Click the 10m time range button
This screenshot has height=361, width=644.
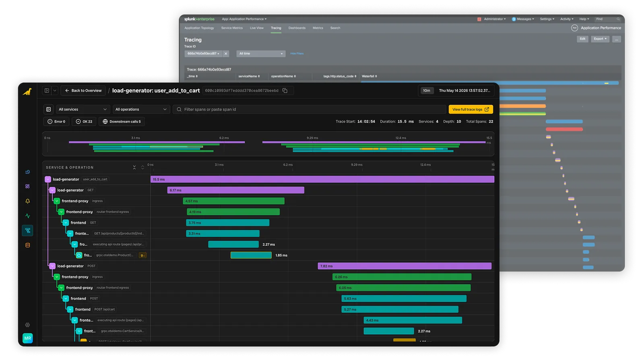426,91
